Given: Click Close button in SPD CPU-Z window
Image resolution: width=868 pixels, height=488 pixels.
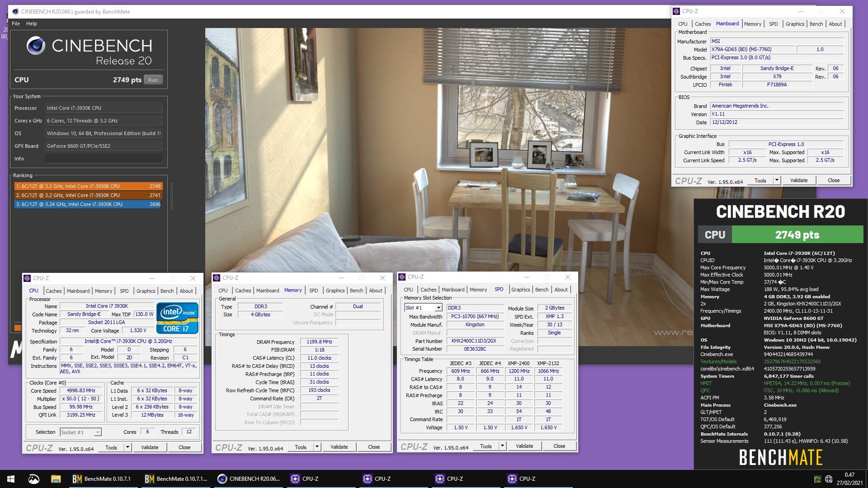Looking at the screenshot, I should click(x=559, y=446).
